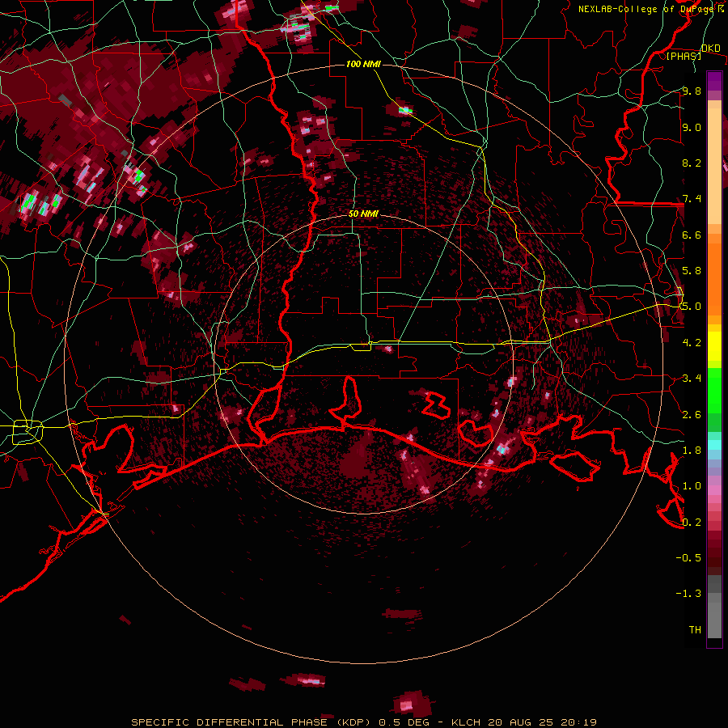Click the 2.6 value on color scale
Screen dimensions: 728x728
[x=692, y=414]
